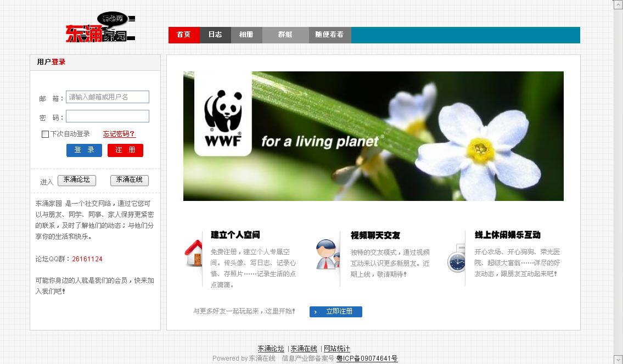Open the 日志 nav tab
This screenshot has width=623, height=364.
point(215,35)
